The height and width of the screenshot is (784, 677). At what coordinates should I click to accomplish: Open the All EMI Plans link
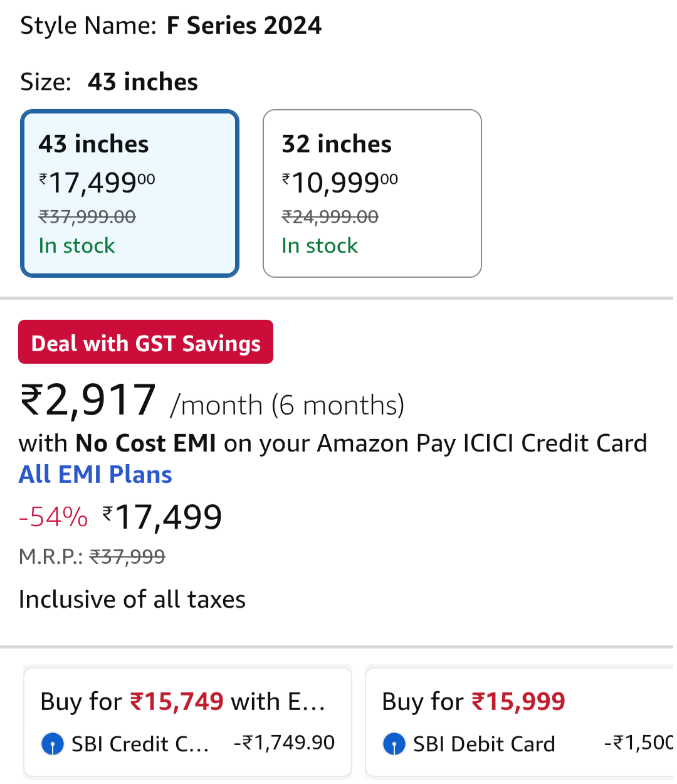coord(95,475)
